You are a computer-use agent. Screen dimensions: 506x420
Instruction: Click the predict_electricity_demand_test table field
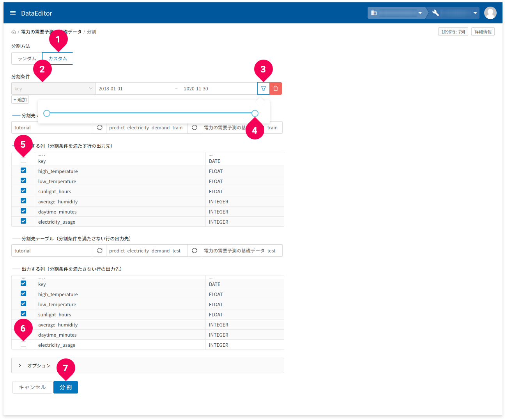coord(147,251)
